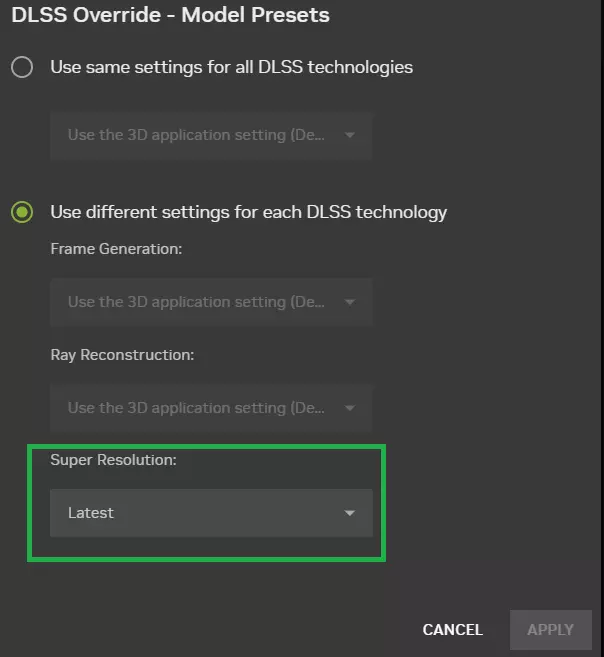The width and height of the screenshot is (604, 657).
Task: Open the dropdown under the same-settings option
Action: click(211, 135)
